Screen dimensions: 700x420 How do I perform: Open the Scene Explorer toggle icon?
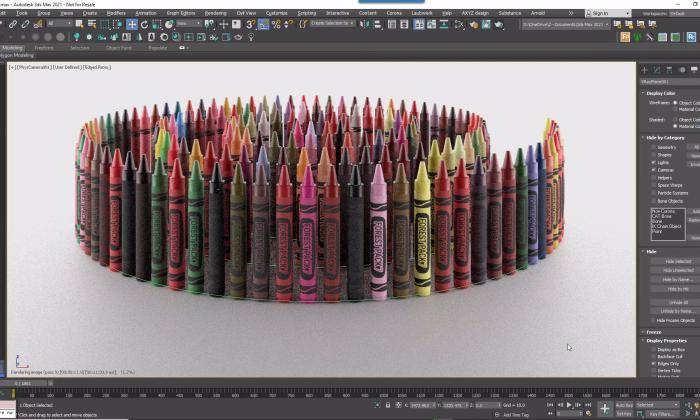(392, 24)
